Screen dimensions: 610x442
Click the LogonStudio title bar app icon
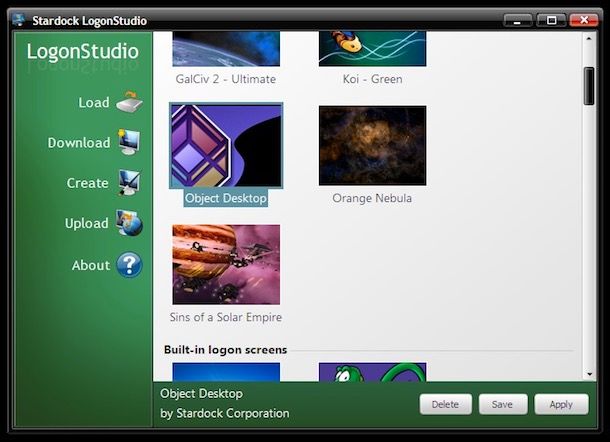tap(19, 19)
